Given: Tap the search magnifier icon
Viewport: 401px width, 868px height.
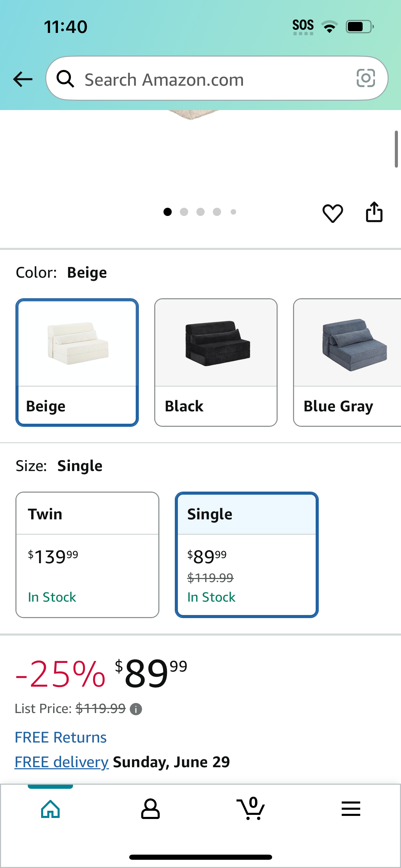Looking at the screenshot, I should click(x=65, y=79).
